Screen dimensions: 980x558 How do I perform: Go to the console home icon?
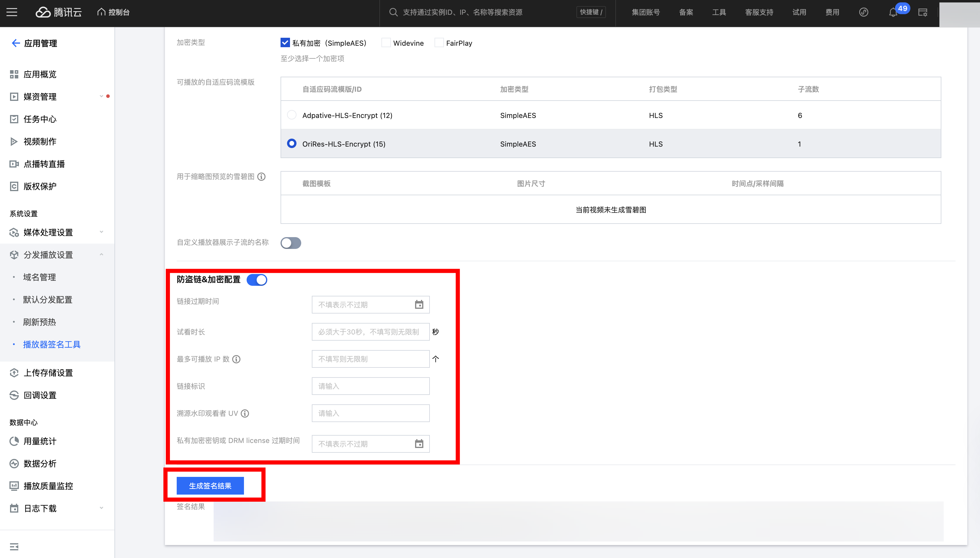(101, 12)
